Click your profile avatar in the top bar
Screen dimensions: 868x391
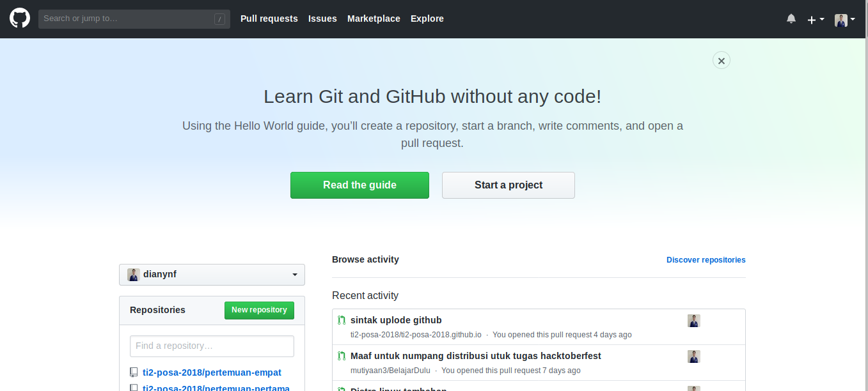coord(840,19)
